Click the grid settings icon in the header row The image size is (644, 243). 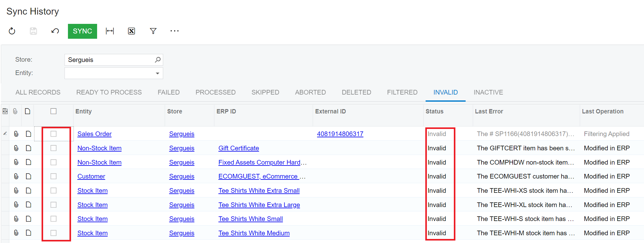pyautogui.click(x=5, y=111)
